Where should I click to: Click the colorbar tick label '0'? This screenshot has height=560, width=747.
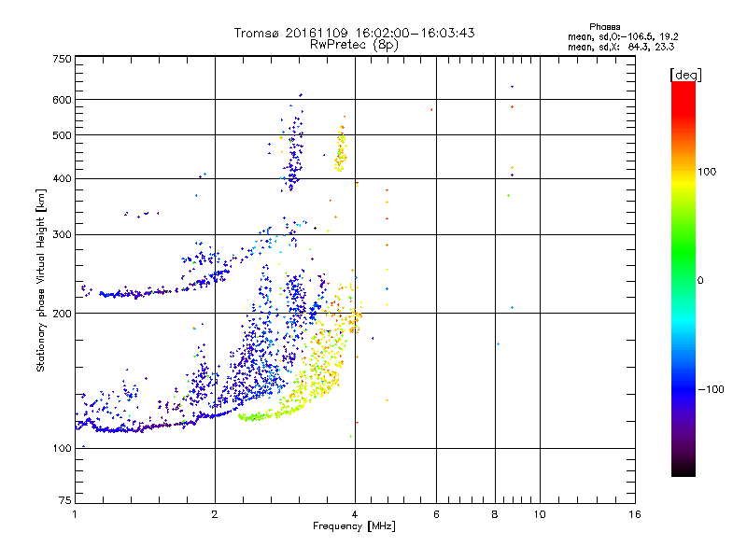point(700,281)
